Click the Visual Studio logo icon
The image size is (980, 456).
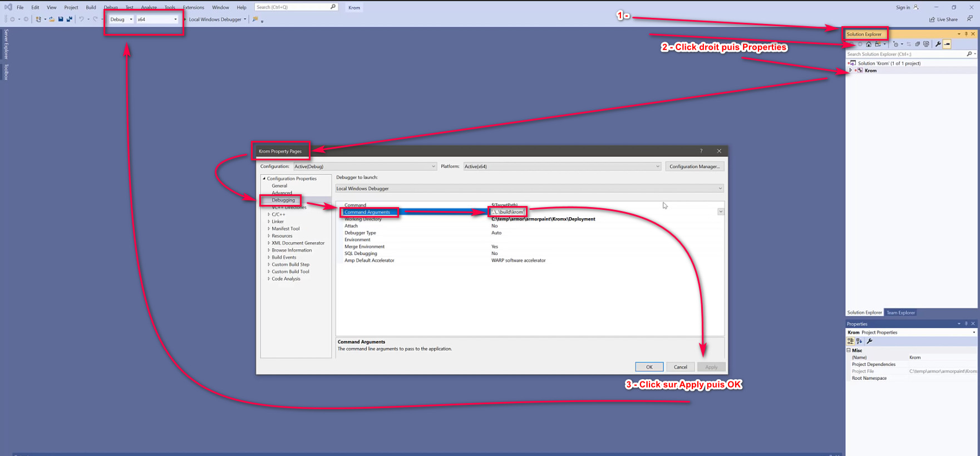(8, 7)
